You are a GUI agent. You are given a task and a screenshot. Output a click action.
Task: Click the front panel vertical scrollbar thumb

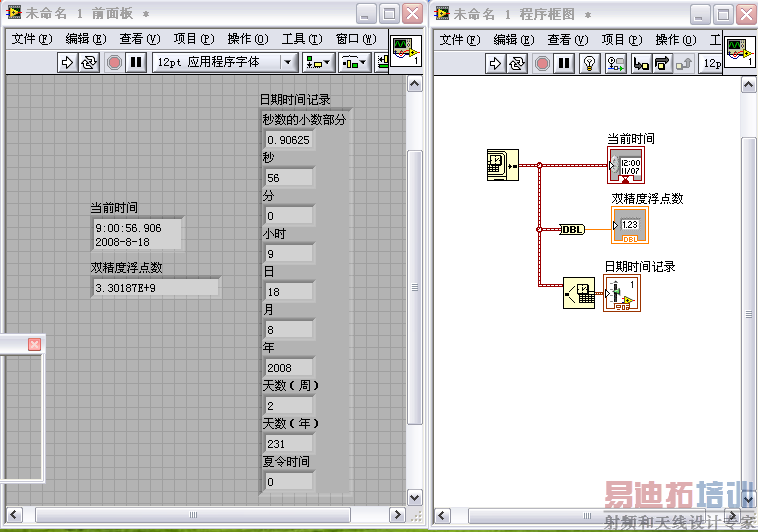[x=415, y=287]
